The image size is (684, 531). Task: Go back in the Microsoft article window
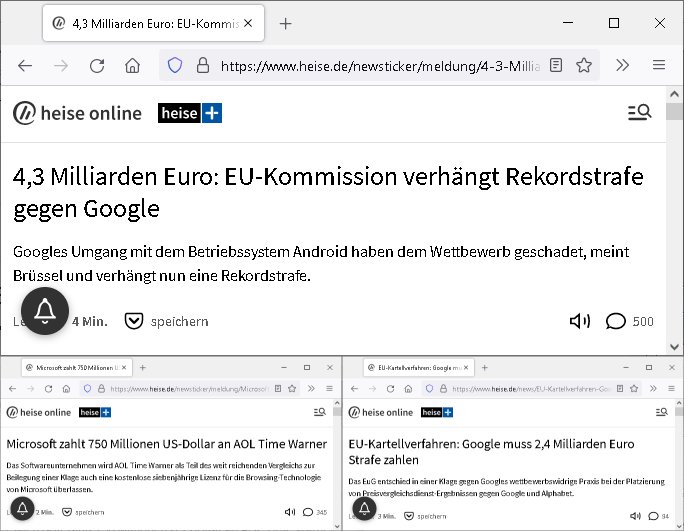(12, 389)
